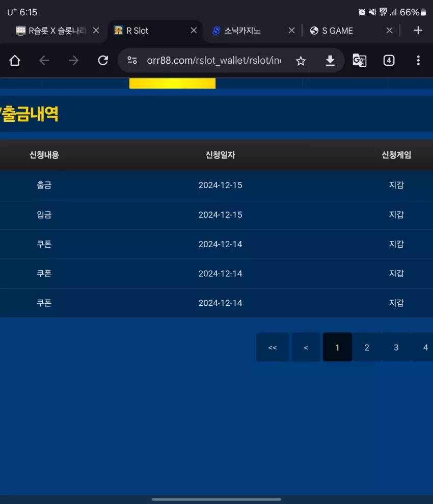The width and height of the screenshot is (433, 504).
Task: Close the S GAME tab
Action: pyautogui.click(x=389, y=31)
